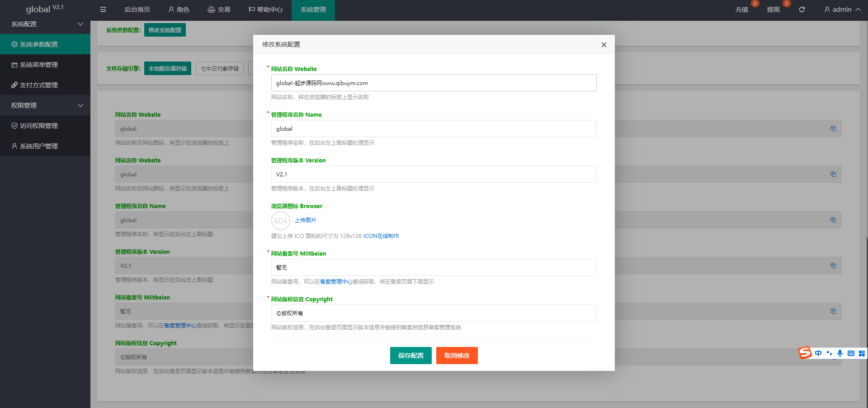
Task: Click the 文件存储引擎 label
Action: point(123,69)
